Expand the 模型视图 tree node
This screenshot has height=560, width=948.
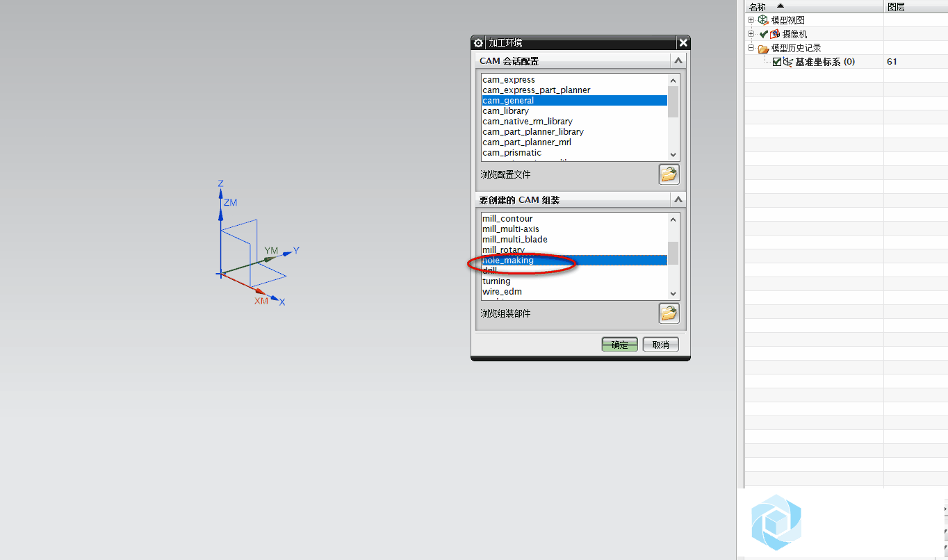point(751,20)
